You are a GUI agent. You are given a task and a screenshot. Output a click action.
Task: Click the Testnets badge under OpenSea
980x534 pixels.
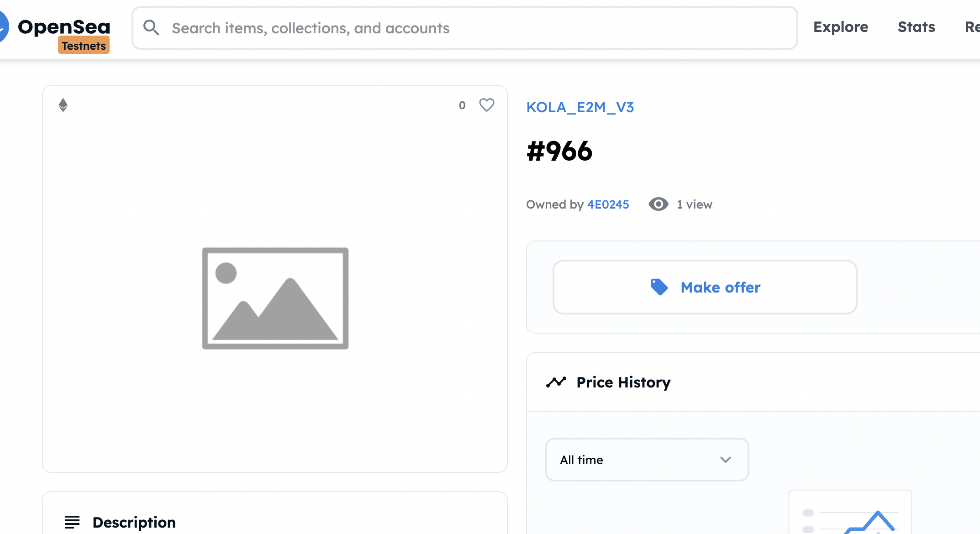(84, 46)
